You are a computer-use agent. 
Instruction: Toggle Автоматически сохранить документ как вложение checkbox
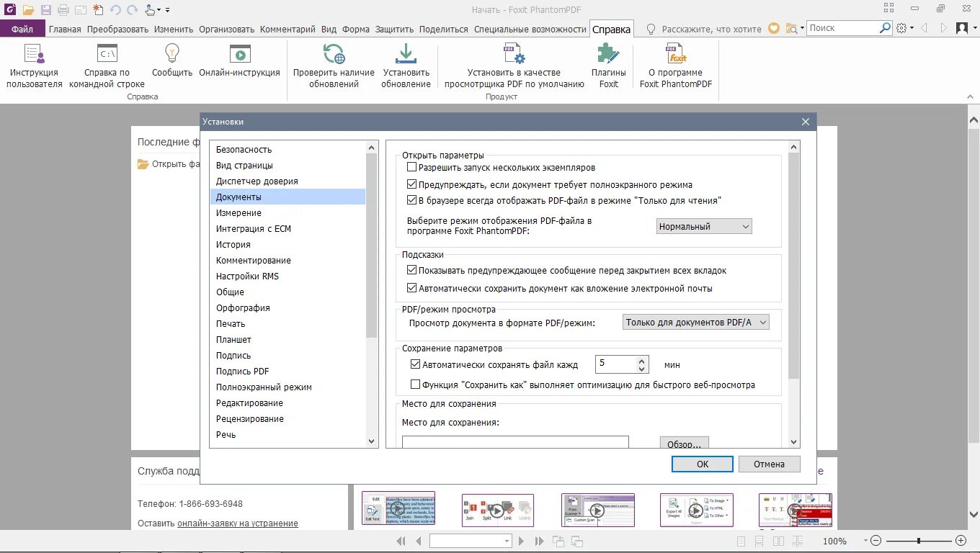click(412, 288)
